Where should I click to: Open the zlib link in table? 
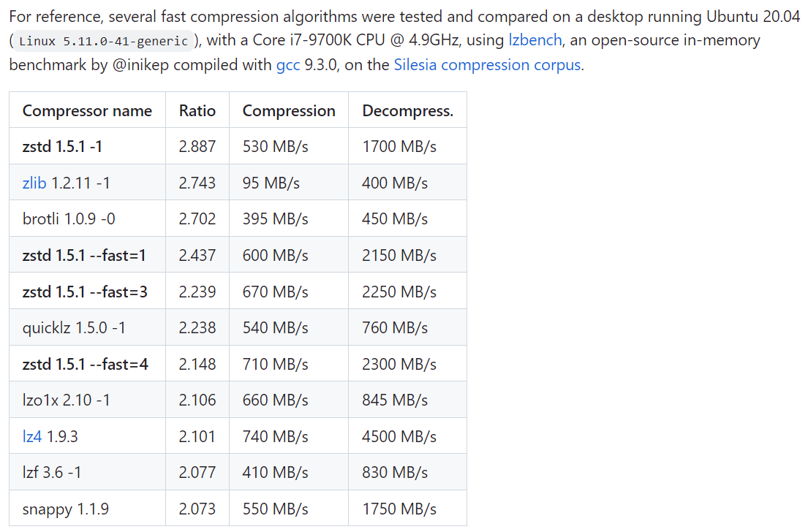(34, 183)
